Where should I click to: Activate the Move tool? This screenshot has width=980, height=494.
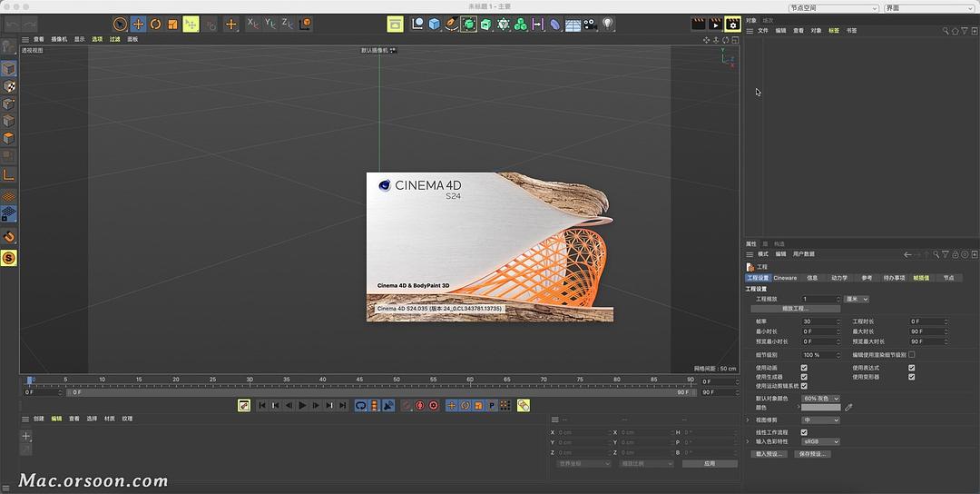(138, 25)
